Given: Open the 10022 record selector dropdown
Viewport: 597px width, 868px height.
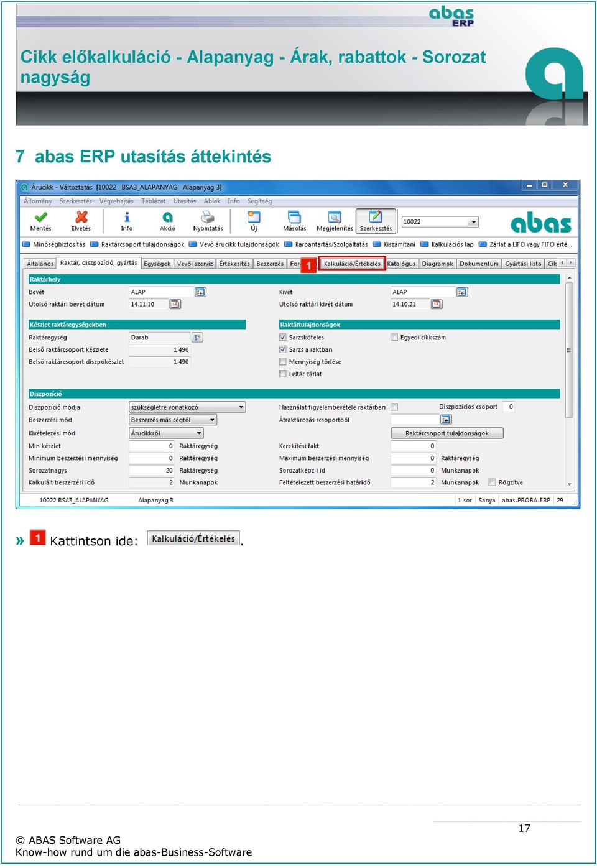Looking at the screenshot, I should click(473, 222).
